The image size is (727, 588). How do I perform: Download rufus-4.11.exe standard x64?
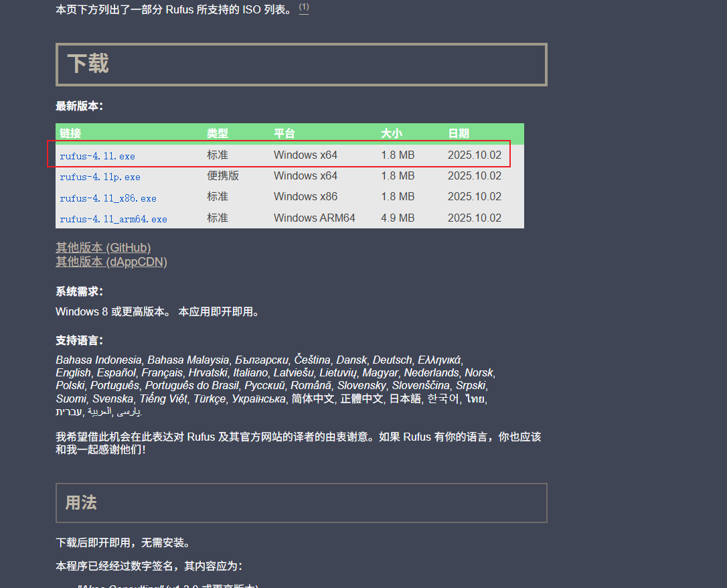(97, 156)
